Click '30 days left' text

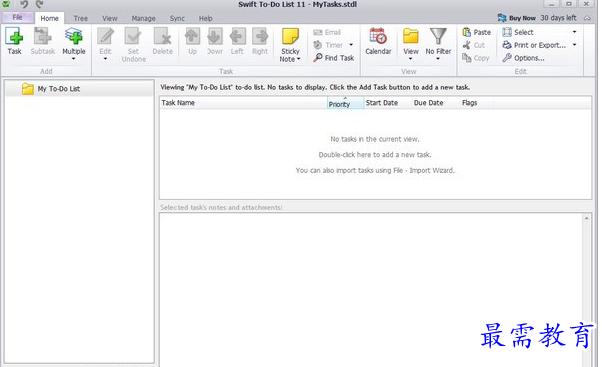click(559, 18)
